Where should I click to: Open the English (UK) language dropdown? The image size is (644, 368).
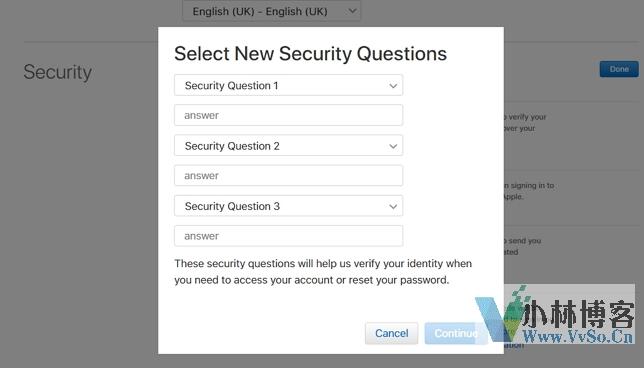pyautogui.click(x=271, y=11)
